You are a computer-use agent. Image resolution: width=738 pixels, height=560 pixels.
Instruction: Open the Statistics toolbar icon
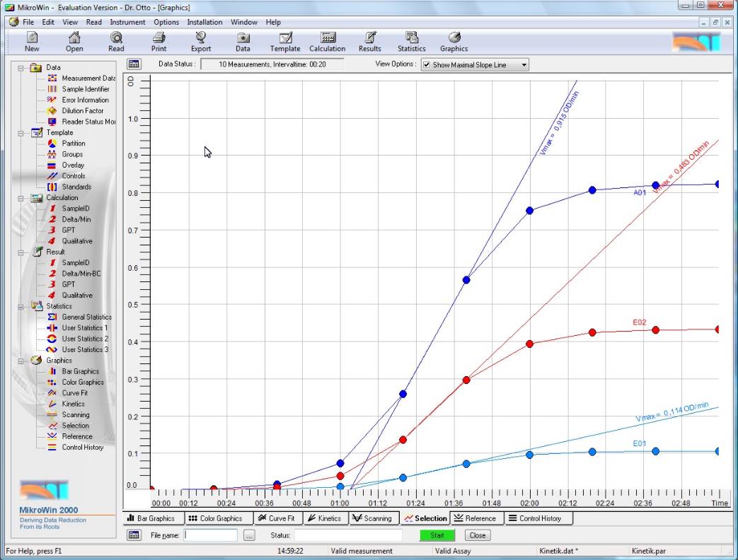coord(411,42)
